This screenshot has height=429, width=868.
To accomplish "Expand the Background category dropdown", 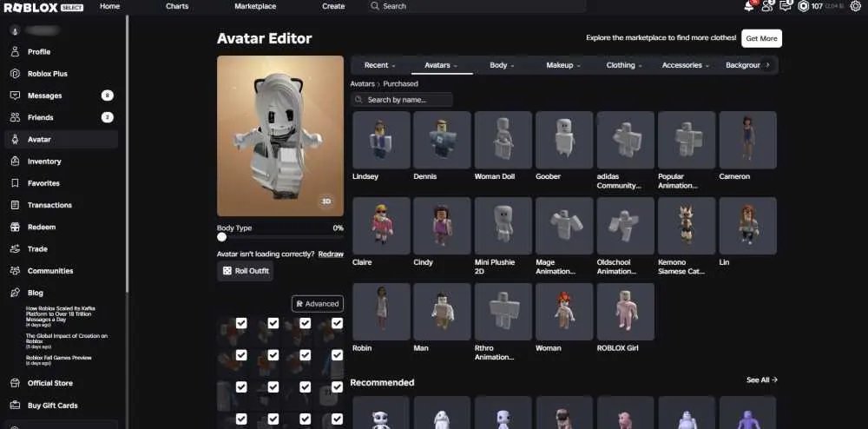I will point(742,65).
